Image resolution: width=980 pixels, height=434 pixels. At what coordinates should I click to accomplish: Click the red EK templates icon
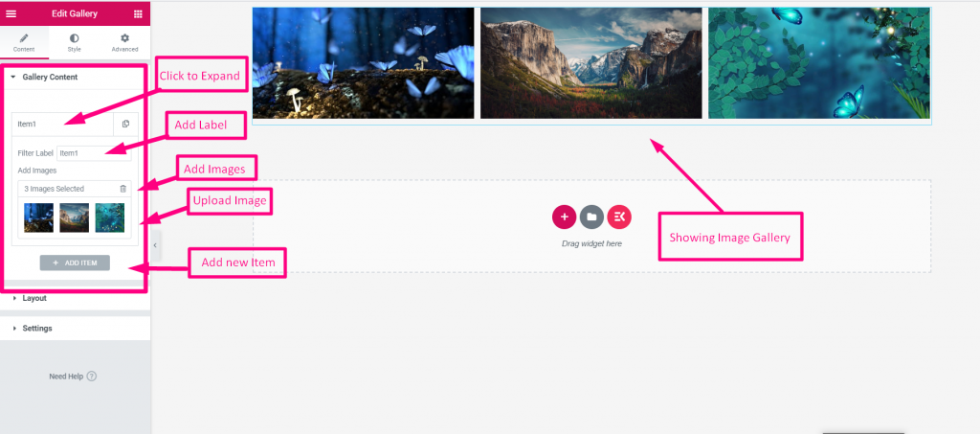click(x=619, y=217)
